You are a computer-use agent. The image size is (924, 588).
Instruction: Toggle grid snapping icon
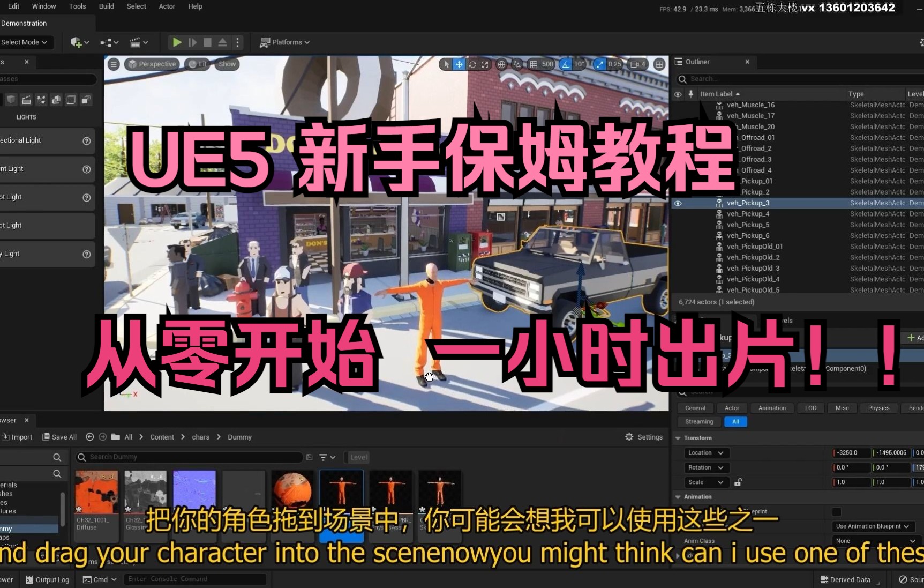click(x=534, y=64)
